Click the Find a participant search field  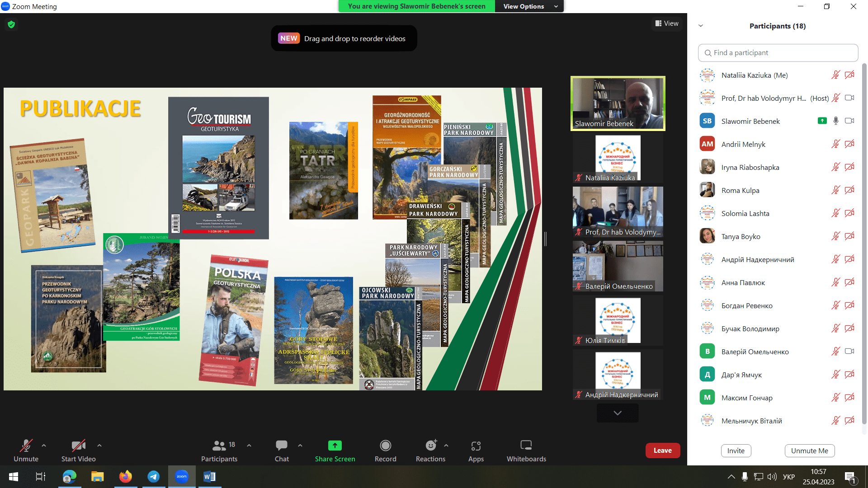pos(778,53)
